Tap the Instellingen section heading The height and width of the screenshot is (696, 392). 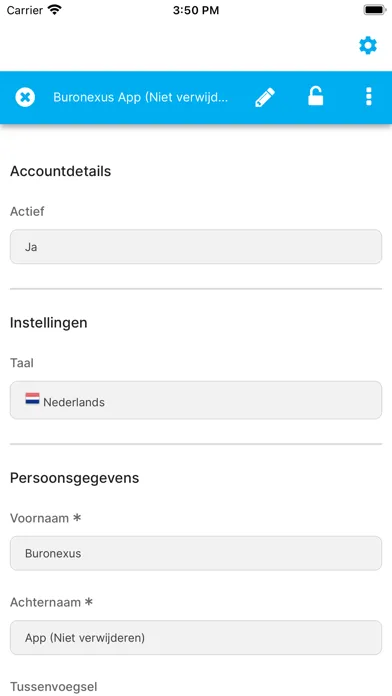click(49, 323)
